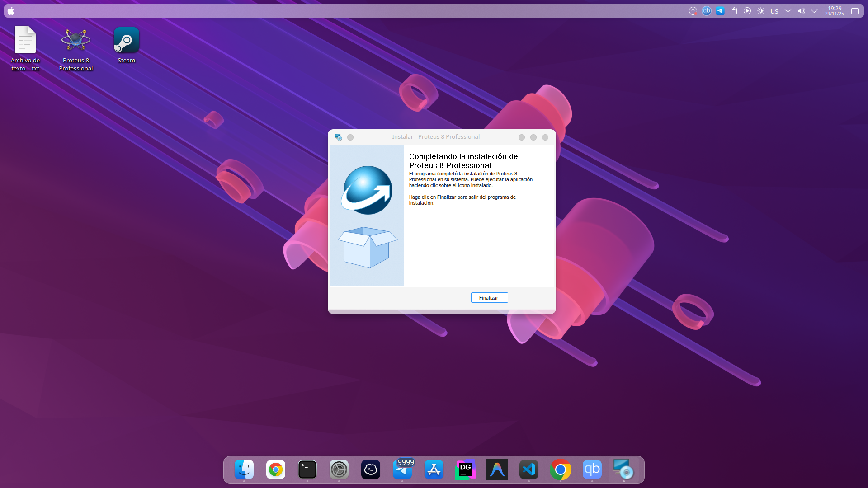Open Visual Studio Code in dock
The width and height of the screenshot is (868, 488).
529,470
